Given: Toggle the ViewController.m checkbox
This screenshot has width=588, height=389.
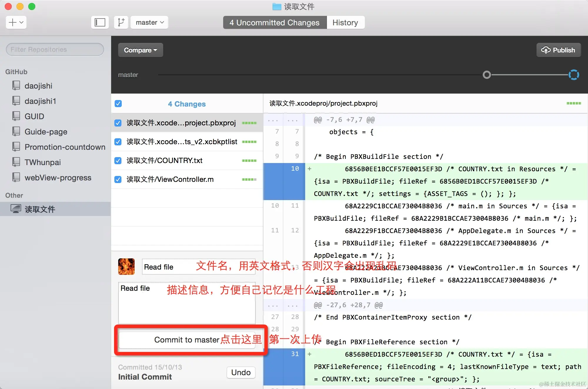Looking at the screenshot, I should (x=118, y=179).
